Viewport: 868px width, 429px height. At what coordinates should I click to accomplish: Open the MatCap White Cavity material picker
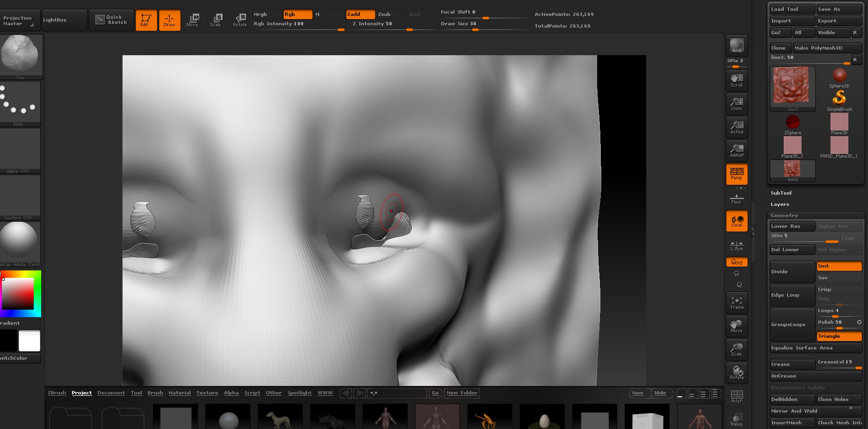tap(20, 244)
